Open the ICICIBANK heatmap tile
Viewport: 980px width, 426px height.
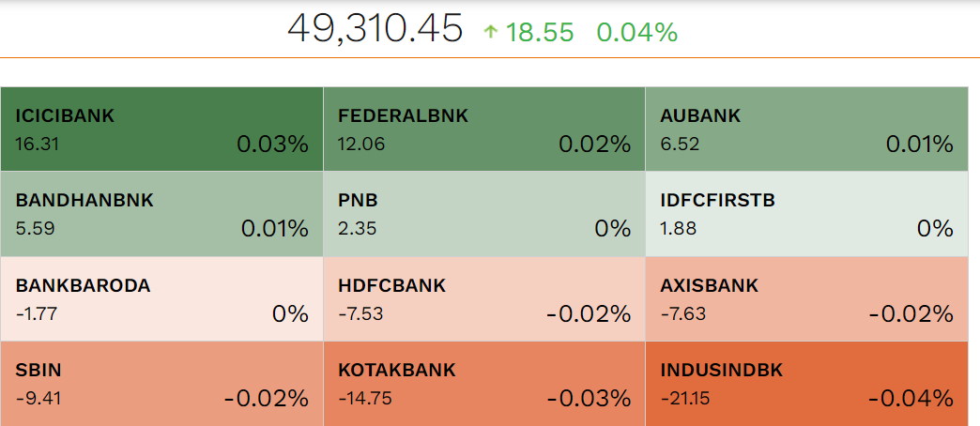161,129
